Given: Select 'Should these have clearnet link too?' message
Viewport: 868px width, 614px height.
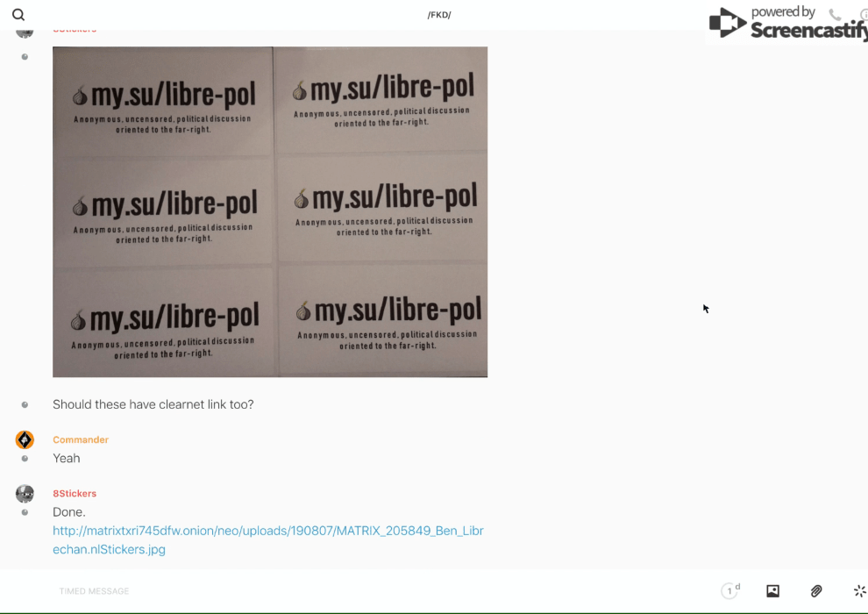Looking at the screenshot, I should click(153, 404).
